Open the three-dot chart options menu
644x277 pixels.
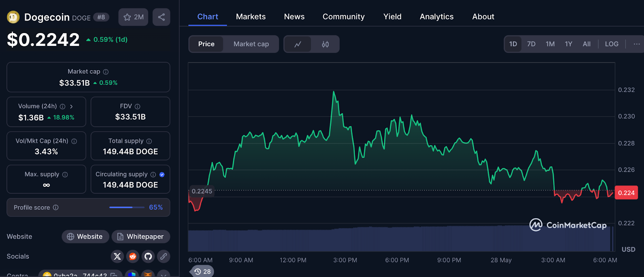636,44
